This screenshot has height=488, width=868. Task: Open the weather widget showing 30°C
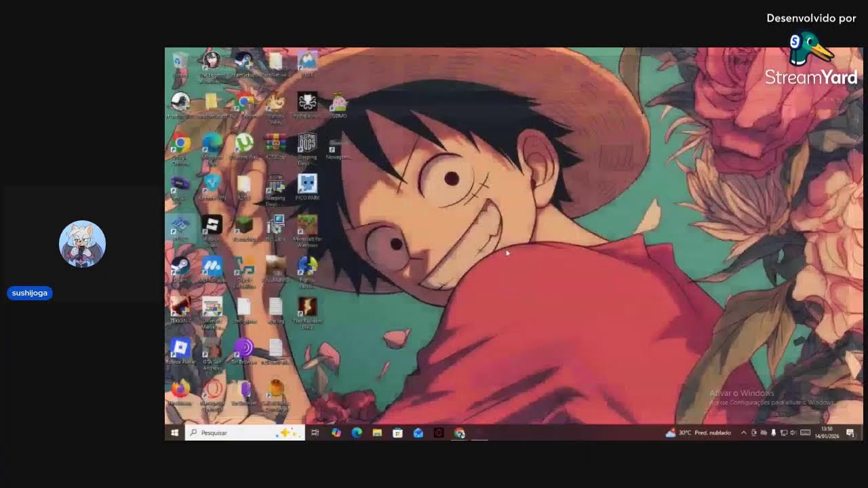(x=698, y=432)
